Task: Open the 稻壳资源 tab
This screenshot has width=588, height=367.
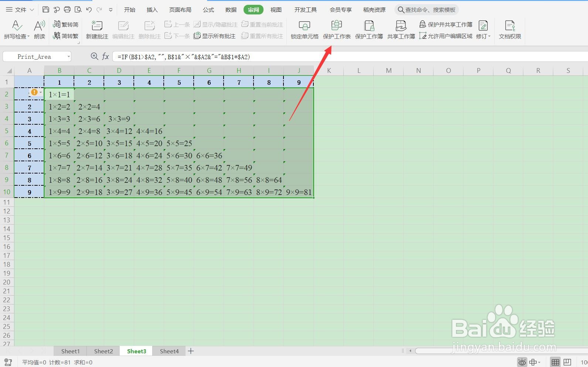Action: [374, 10]
